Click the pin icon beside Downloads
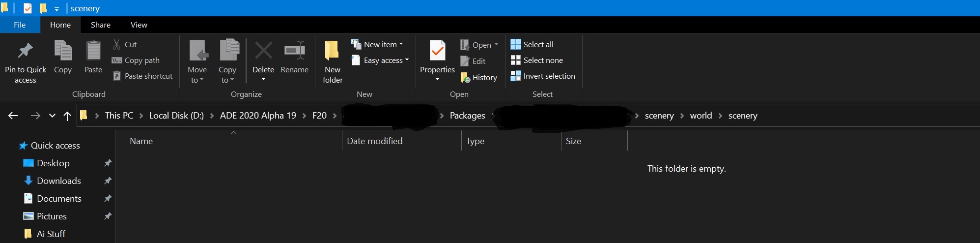The image size is (980, 243). (108, 181)
